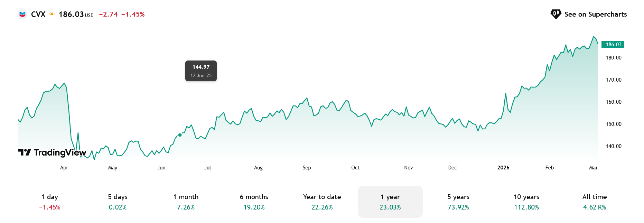
Task: Click the 186.03 current price label on axis
Action: click(613, 45)
